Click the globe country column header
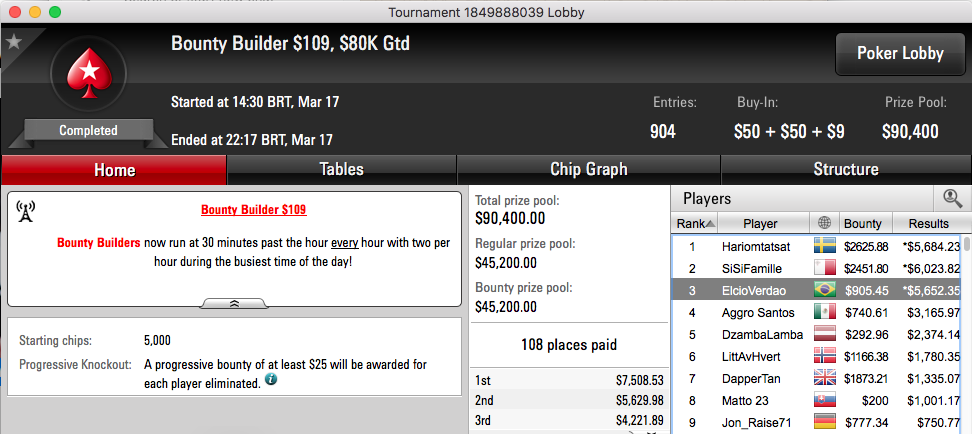 tap(824, 223)
